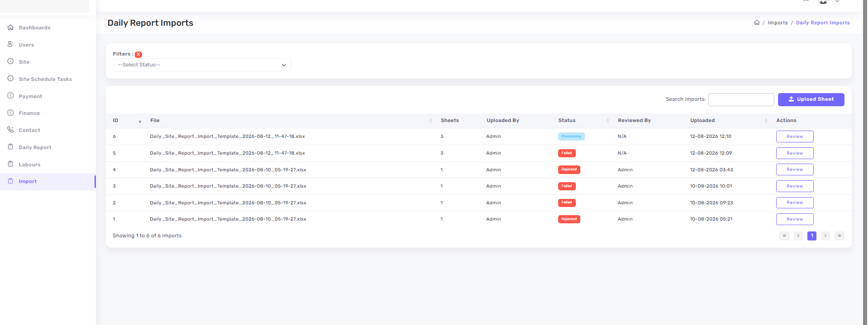
Task: Click the Site Schedule Tasks icon
Action: coord(10,79)
